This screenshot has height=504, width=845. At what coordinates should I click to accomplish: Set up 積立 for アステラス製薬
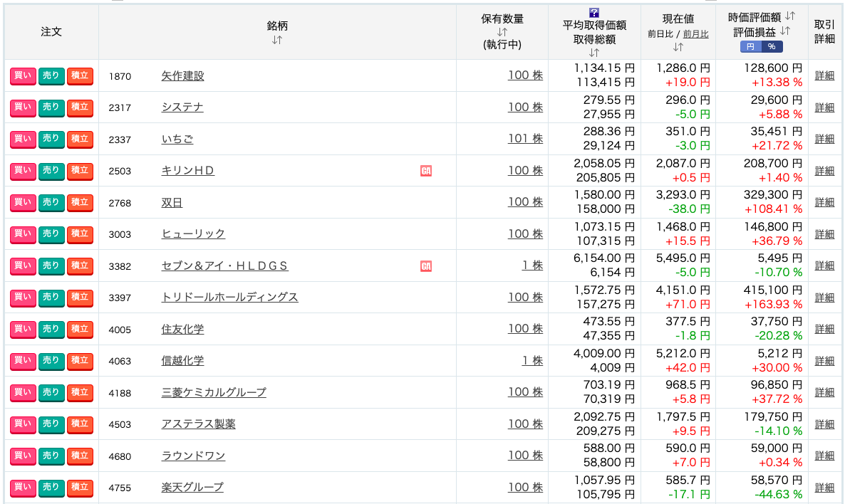(80, 424)
